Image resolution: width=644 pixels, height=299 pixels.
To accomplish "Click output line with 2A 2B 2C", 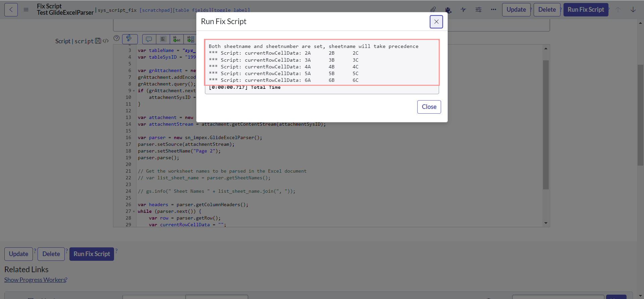I will click(x=283, y=53).
